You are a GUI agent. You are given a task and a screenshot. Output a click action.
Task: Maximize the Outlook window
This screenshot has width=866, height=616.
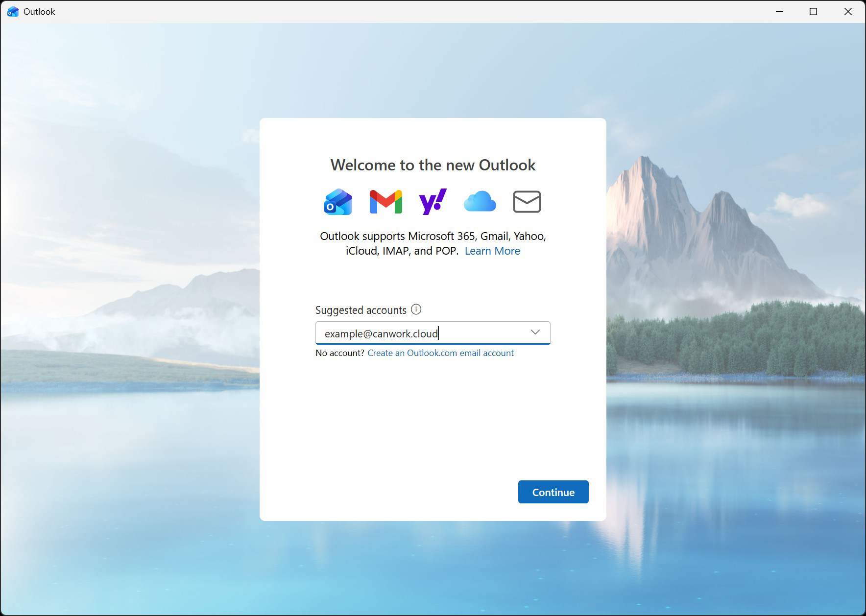click(x=813, y=12)
